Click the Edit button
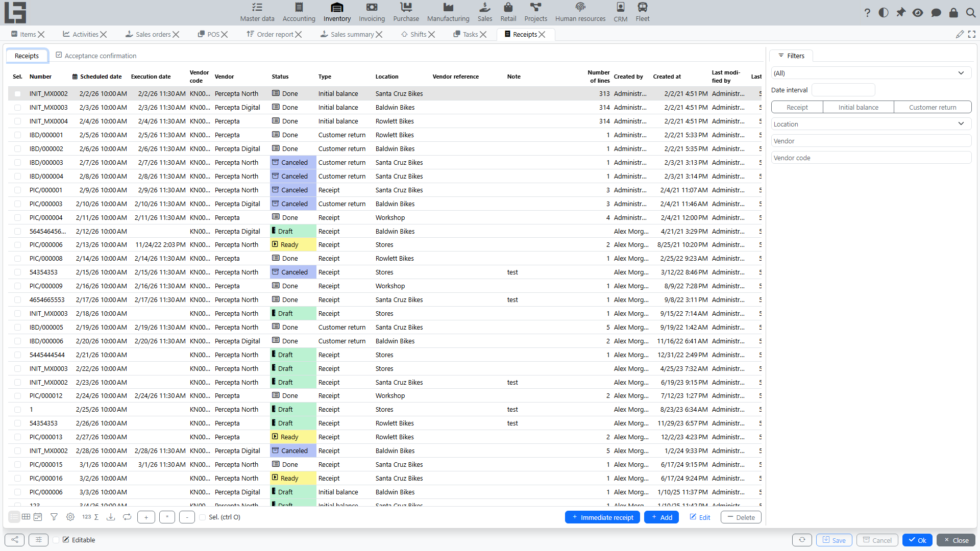Image resolution: width=980 pixels, height=551 pixels. (700, 517)
